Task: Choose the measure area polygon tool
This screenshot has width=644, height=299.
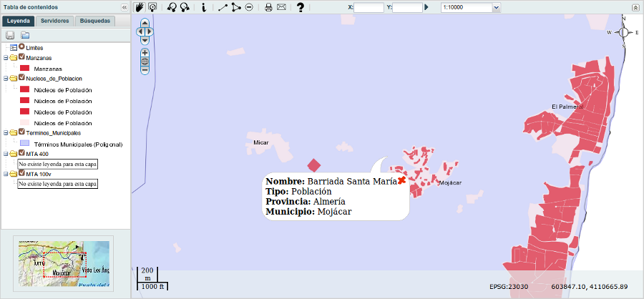Action: 235,7
